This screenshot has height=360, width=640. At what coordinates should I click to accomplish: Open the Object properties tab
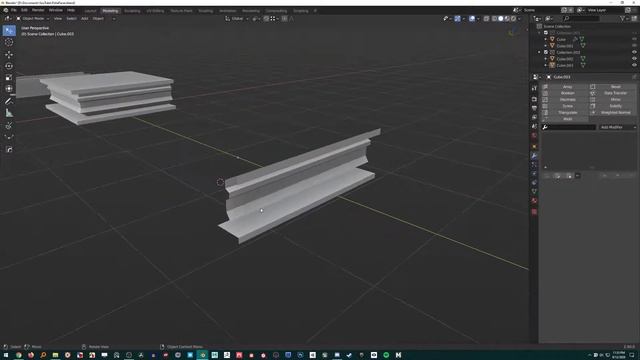click(x=534, y=147)
